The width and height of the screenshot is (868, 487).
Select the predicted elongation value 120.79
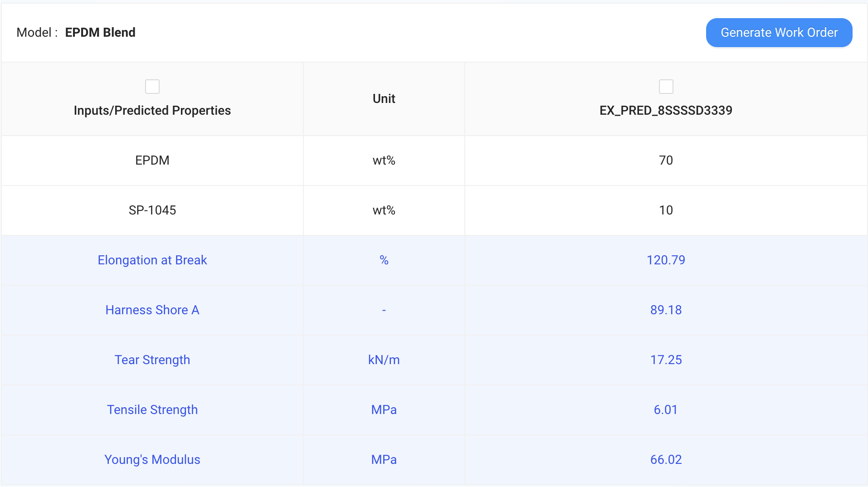coord(666,260)
